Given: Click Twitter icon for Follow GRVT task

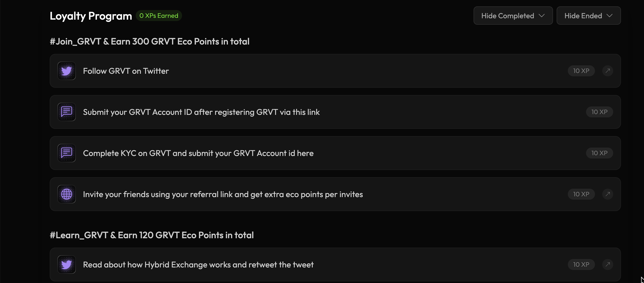Looking at the screenshot, I should click(x=67, y=71).
